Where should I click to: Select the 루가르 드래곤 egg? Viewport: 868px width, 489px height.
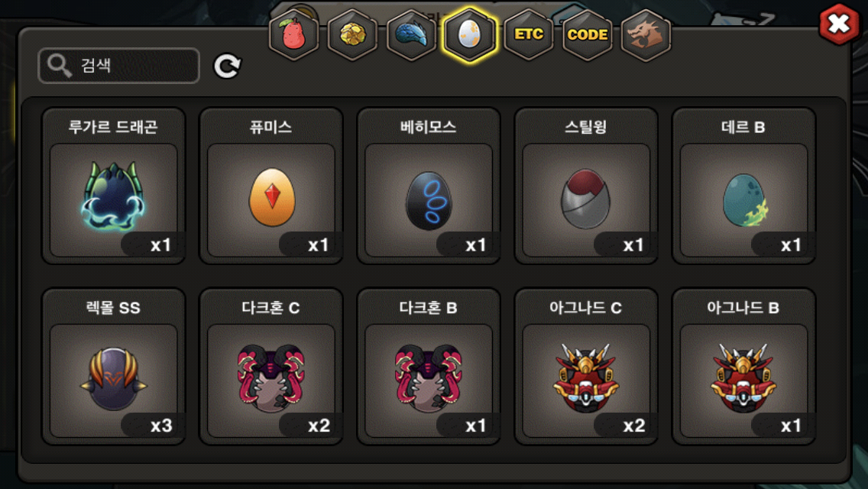[114, 186]
